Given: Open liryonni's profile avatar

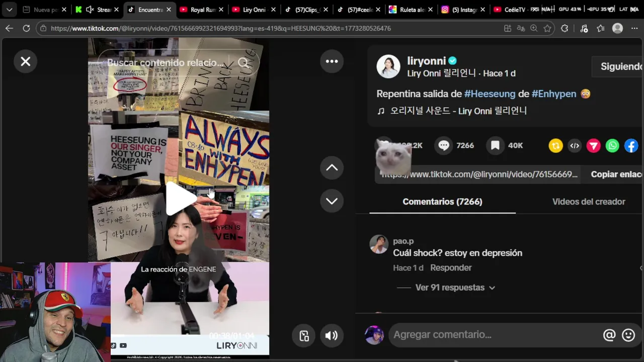Looking at the screenshot, I should coord(388,67).
